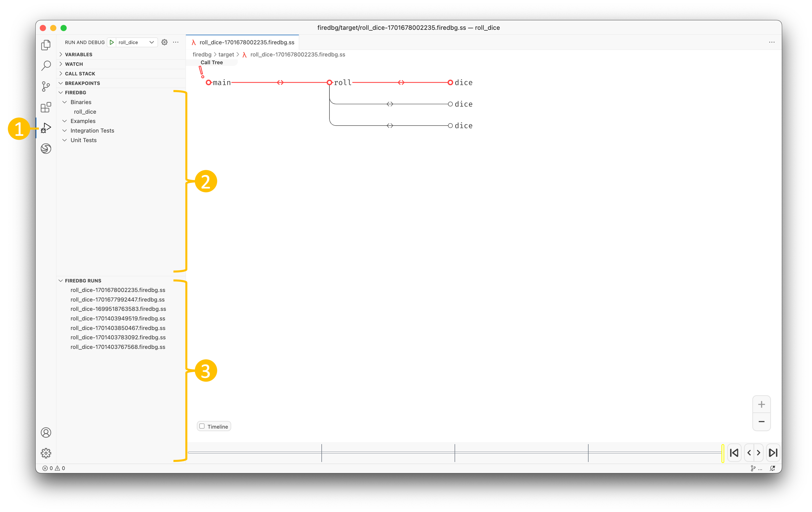Screen dimensions: 812x512
Task: Open the Explorer view
Action: (46, 45)
